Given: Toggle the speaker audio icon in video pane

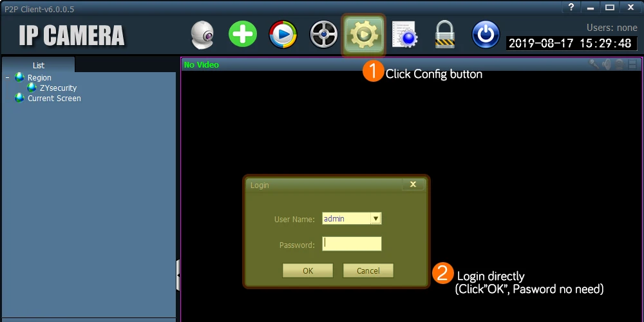Looking at the screenshot, I should 606,64.
